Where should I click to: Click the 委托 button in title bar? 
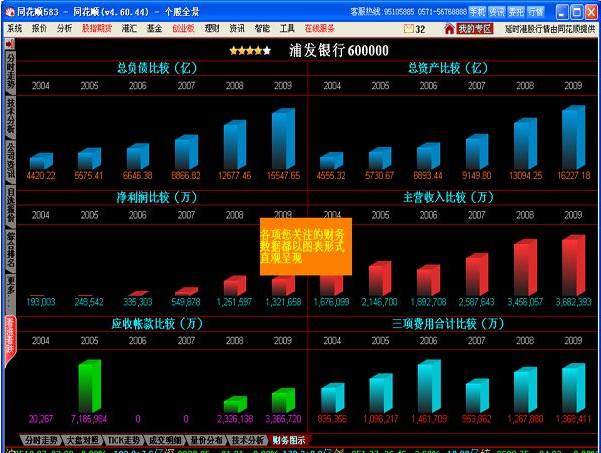coord(516,12)
